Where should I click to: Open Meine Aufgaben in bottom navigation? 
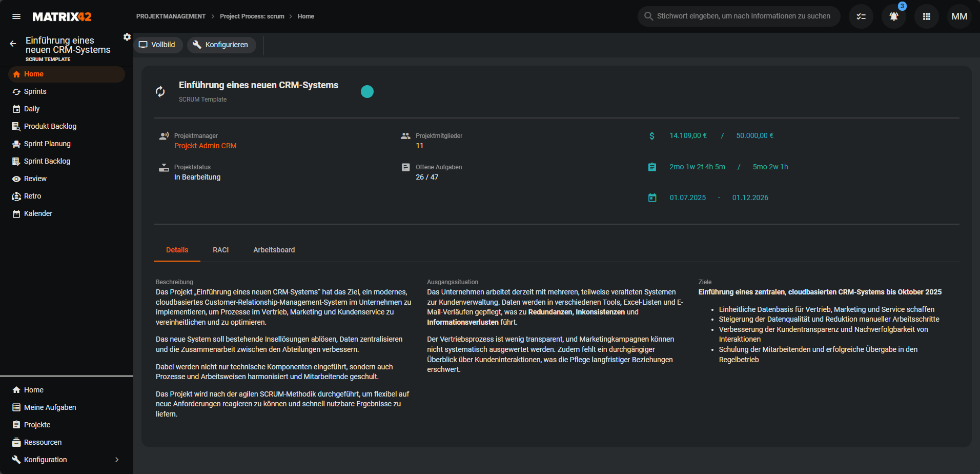point(50,407)
